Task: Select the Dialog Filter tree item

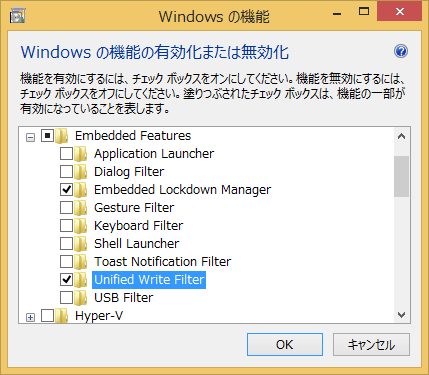Action: [129, 172]
